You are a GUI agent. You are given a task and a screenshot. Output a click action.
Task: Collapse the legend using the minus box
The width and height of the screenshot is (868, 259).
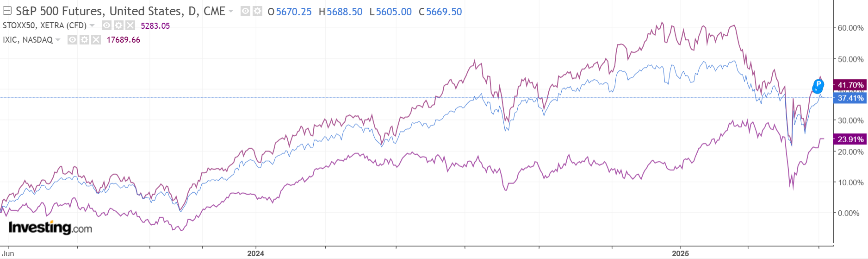(x=7, y=11)
